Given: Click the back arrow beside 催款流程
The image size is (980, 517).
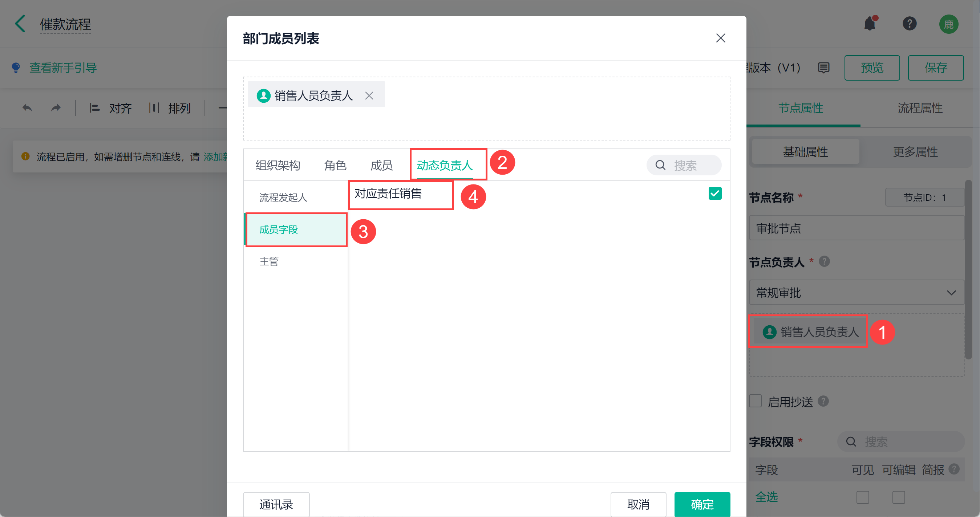Looking at the screenshot, I should pyautogui.click(x=20, y=24).
